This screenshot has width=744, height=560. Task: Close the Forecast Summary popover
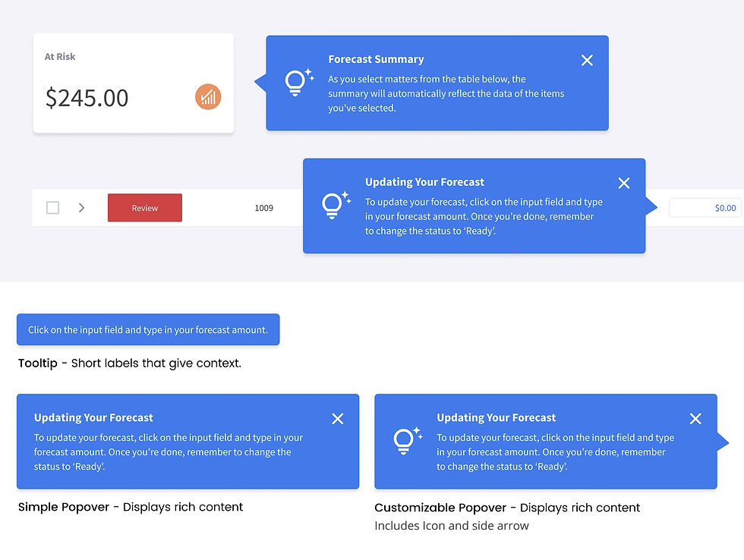coord(587,61)
